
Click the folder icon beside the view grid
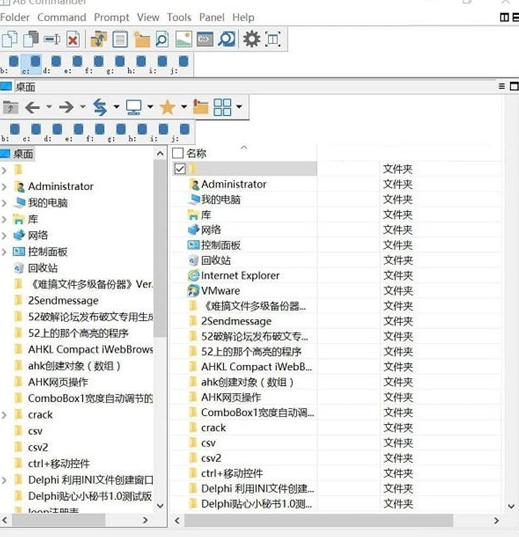[200, 107]
